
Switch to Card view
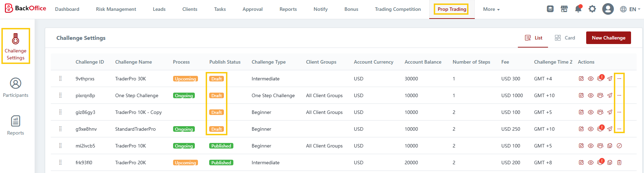(x=565, y=38)
